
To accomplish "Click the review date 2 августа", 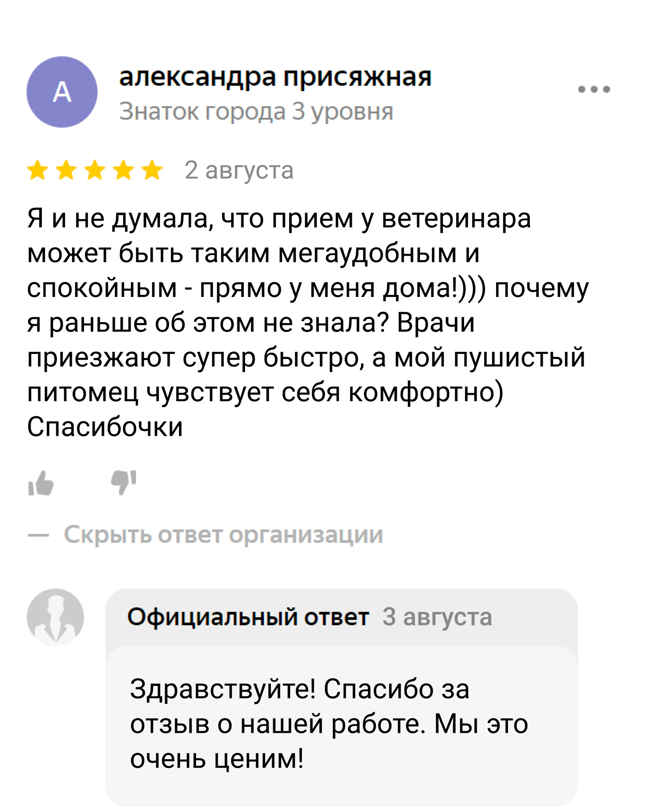I will [239, 170].
